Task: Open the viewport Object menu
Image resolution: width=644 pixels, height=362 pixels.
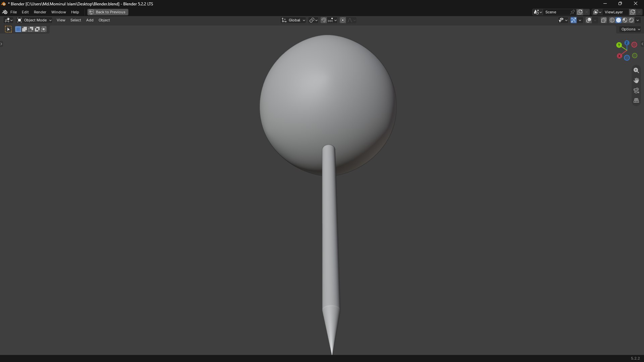Action: [104, 20]
